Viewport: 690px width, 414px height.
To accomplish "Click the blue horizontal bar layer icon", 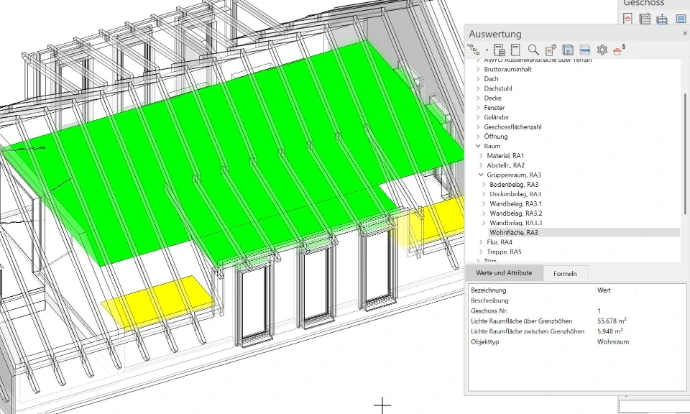I will 584,49.
